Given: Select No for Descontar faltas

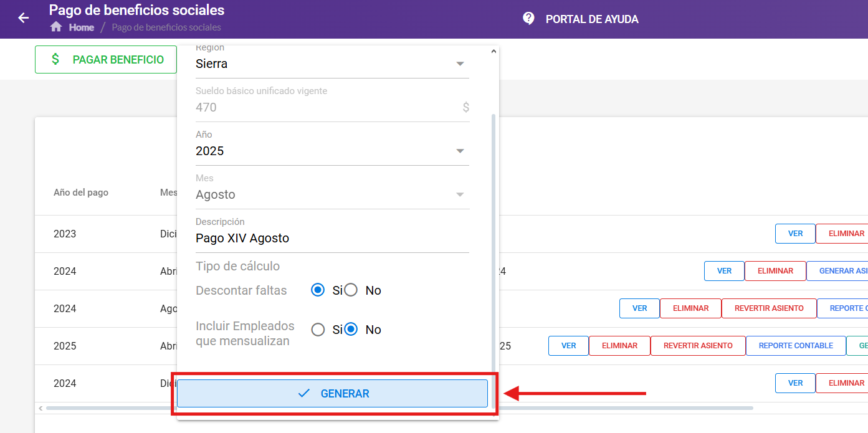Looking at the screenshot, I should [351, 290].
